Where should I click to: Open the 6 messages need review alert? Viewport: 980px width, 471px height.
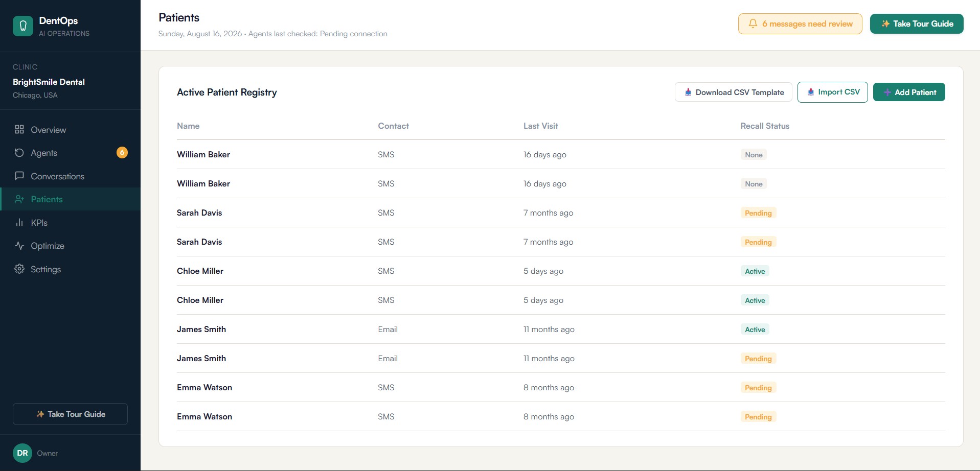click(x=800, y=24)
